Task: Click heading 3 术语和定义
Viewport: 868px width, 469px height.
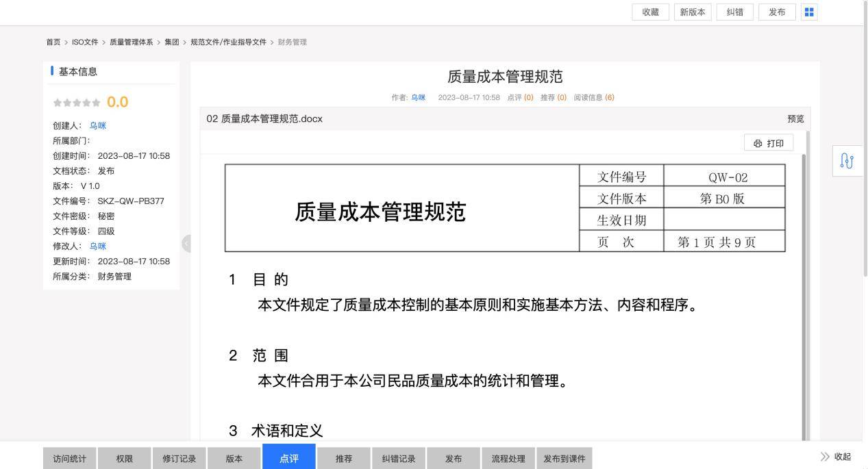Action: point(276,431)
